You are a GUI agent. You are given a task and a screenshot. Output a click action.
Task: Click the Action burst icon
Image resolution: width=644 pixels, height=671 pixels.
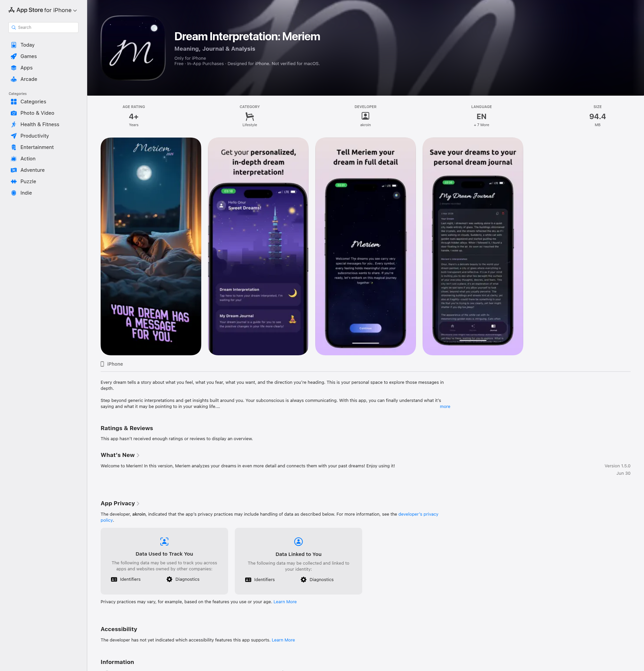point(14,158)
